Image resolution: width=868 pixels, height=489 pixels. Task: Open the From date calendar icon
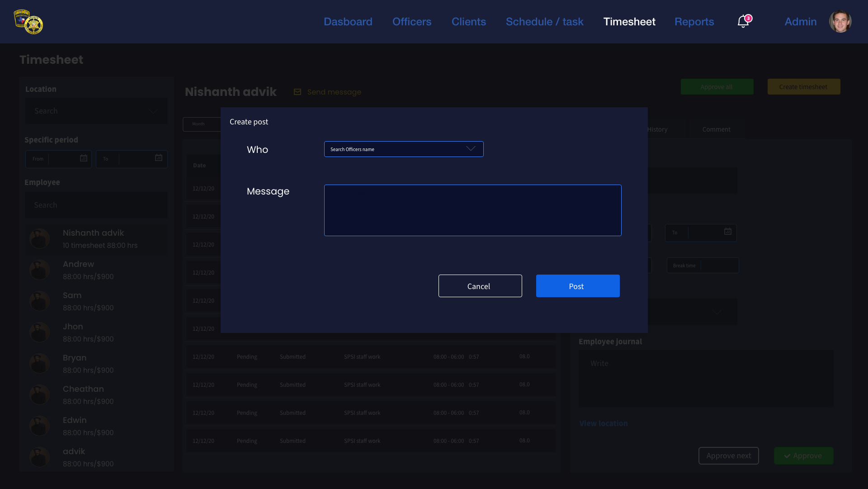[x=84, y=158]
